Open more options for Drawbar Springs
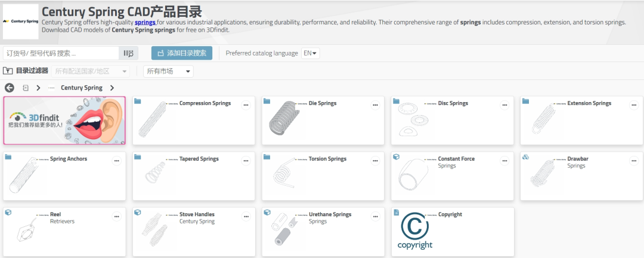Screen dimensions: 644x258 [634, 161]
